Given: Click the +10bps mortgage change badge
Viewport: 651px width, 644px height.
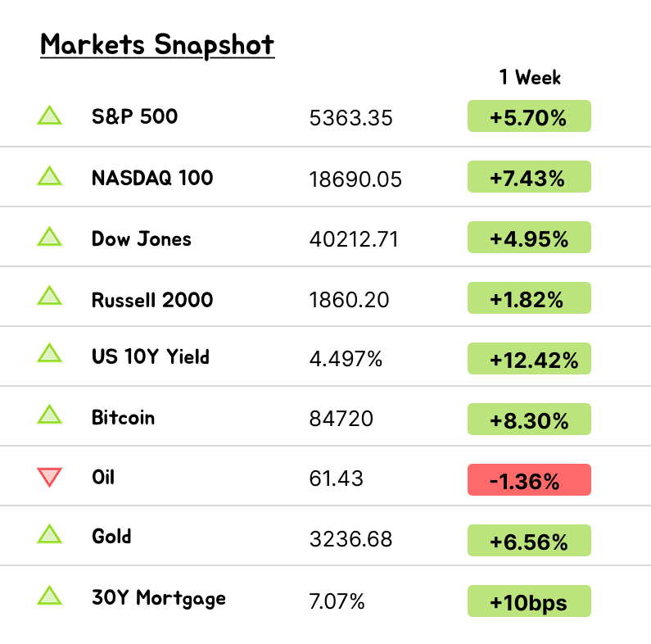Looking at the screenshot, I should tap(529, 601).
